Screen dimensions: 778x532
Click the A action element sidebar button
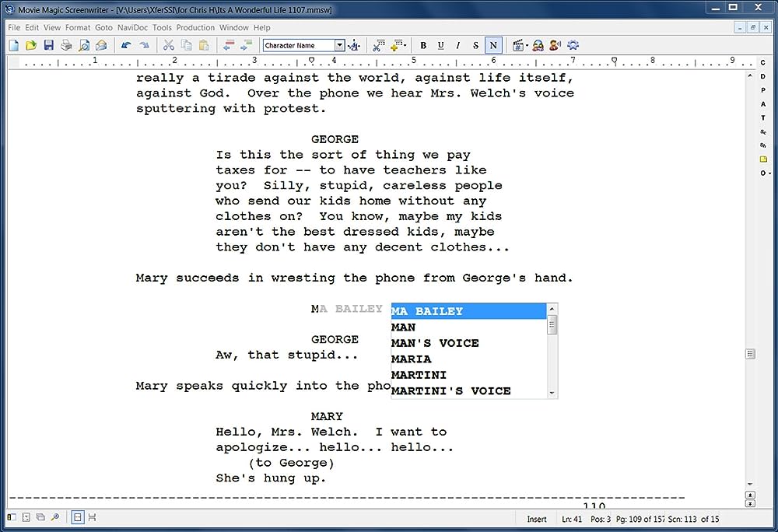pos(763,104)
